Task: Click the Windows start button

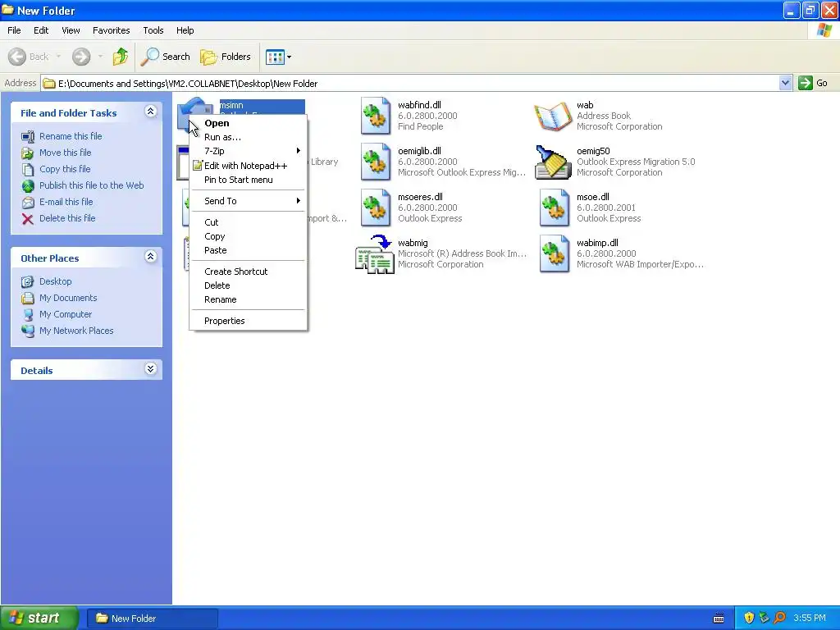Action: [x=39, y=619]
